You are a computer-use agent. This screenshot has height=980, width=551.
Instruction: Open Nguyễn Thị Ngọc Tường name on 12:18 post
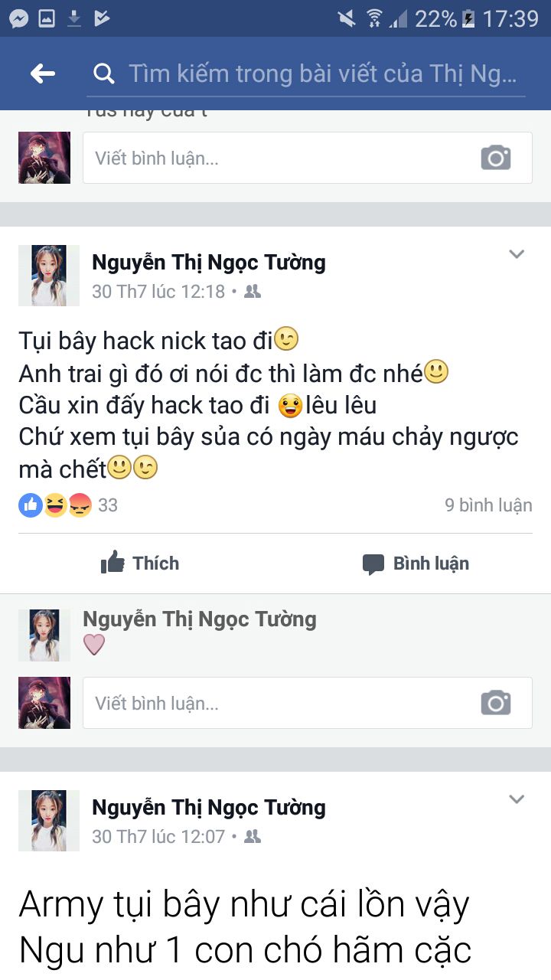coord(209,263)
